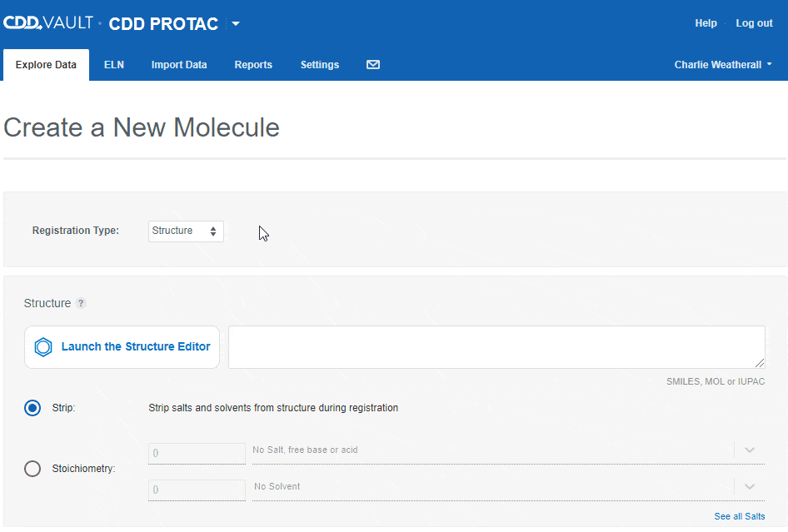The image size is (788, 532).
Task: Click the SMILES structure text area
Action: [496, 347]
